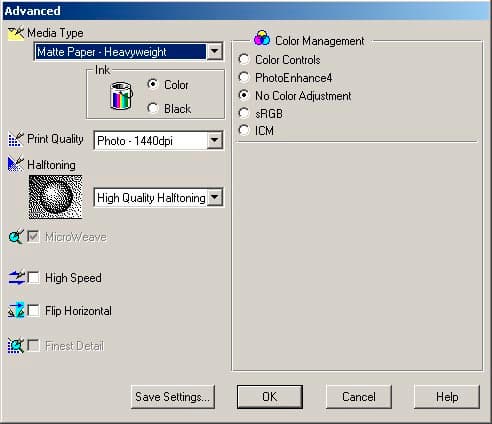Open the Print Quality dropdown arrow

[x=214, y=140]
